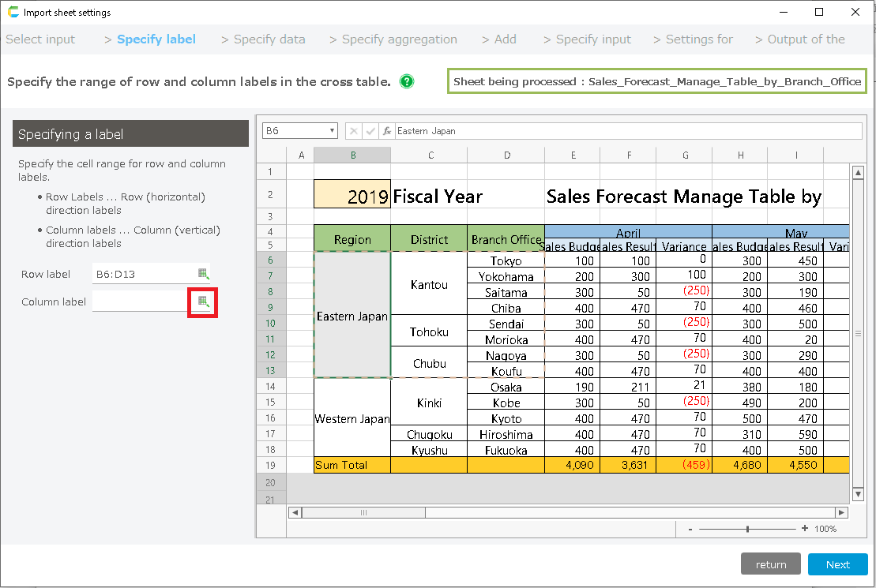Click the zoom slider handle
The height and width of the screenshot is (588, 876).
pyautogui.click(x=747, y=529)
